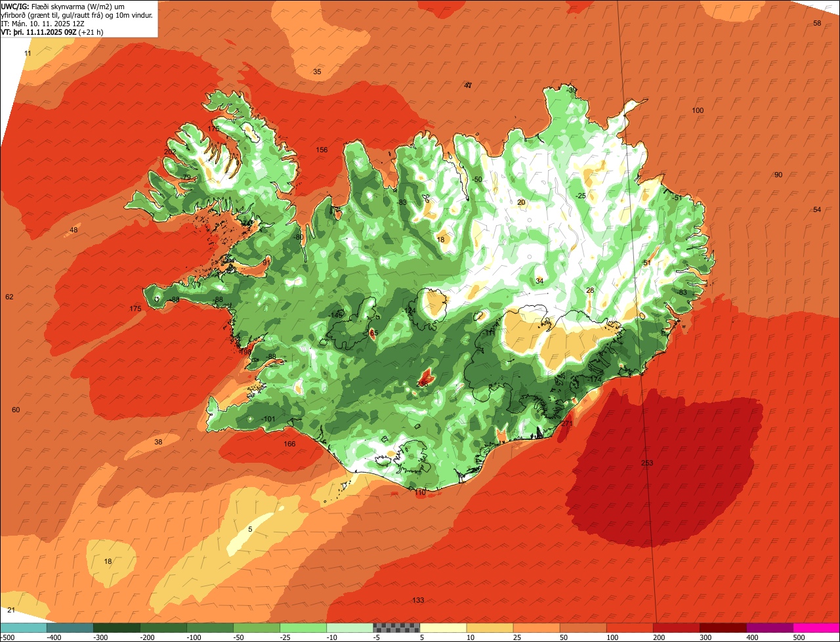Click the value -50 in the northern highlands
Screen dimensions: 840x642
point(476,180)
